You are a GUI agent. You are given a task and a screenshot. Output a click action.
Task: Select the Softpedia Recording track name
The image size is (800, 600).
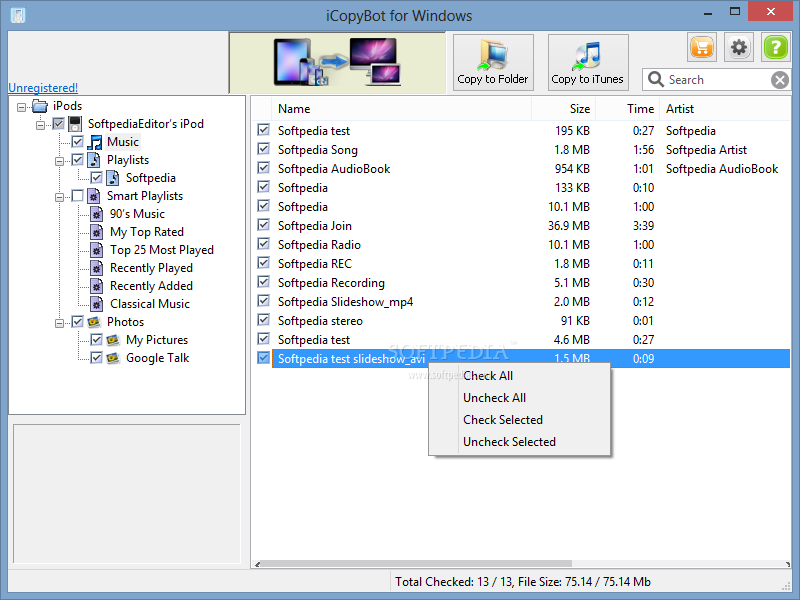pyautogui.click(x=331, y=283)
